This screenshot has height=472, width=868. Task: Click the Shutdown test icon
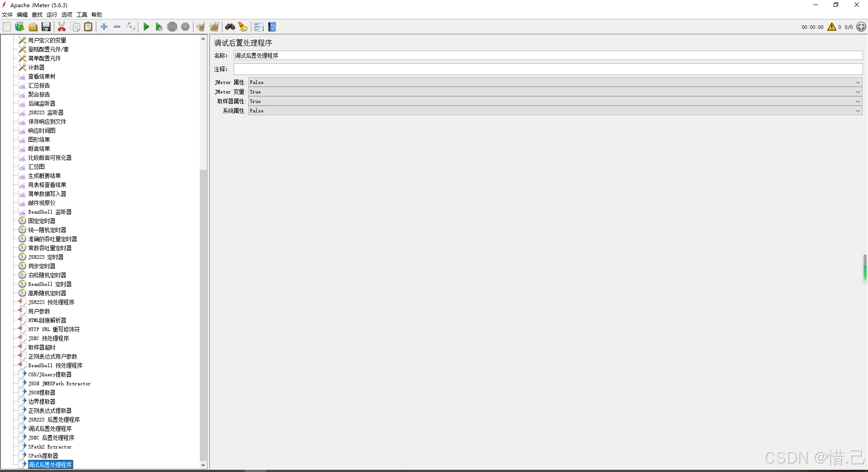click(185, 27)
